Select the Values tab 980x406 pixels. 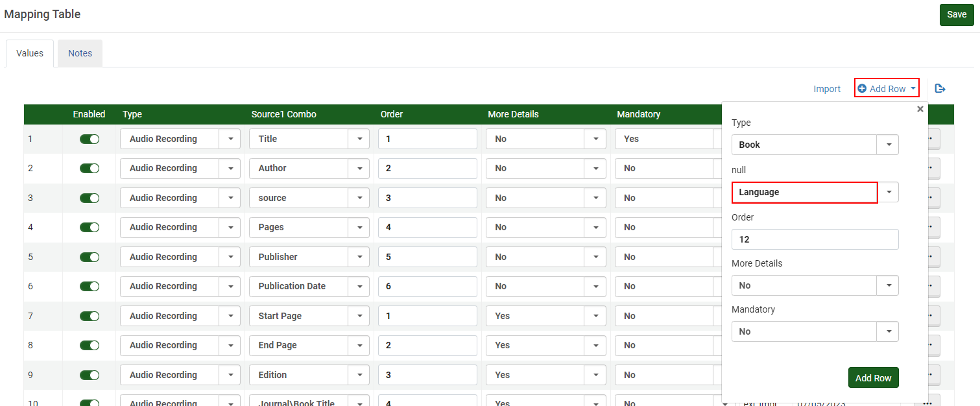tap(30, 53)
